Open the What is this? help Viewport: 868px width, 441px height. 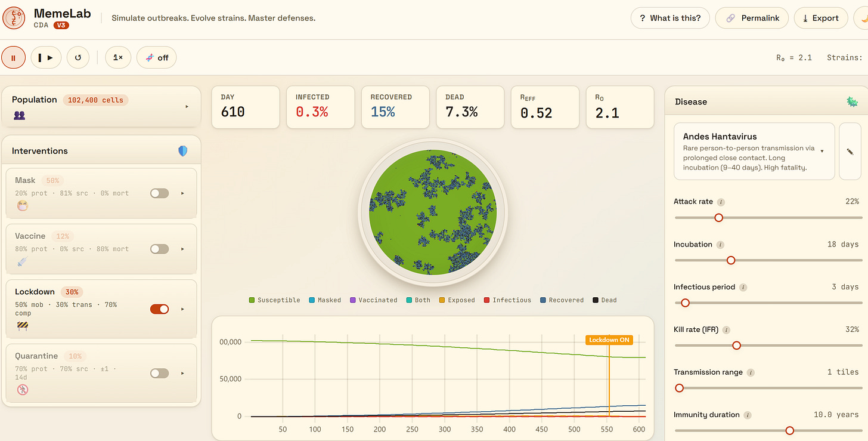pyautogui.click(x=670, y=18)
